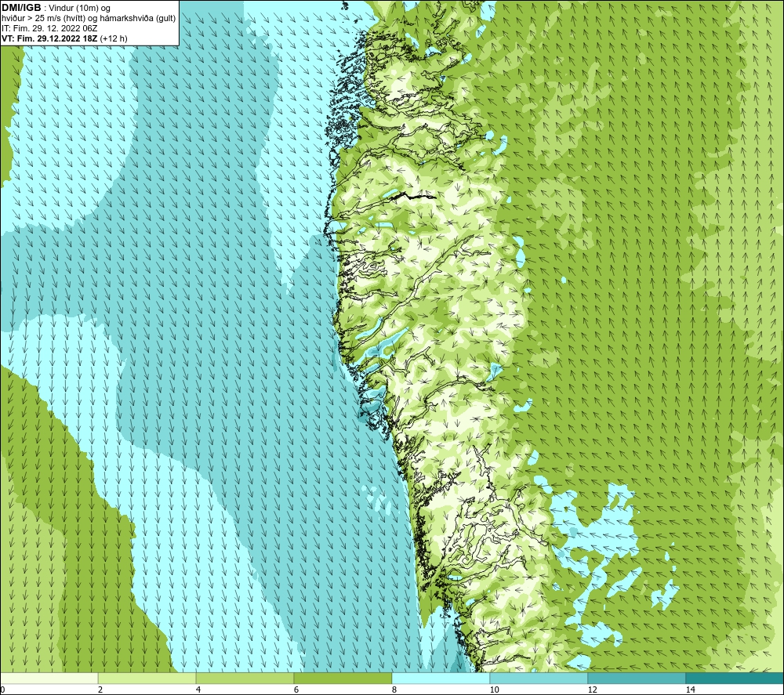Click the 0–2 m/s pale cream legend swatch
This screenshot has height=695, width=784.
pos(49,679)
